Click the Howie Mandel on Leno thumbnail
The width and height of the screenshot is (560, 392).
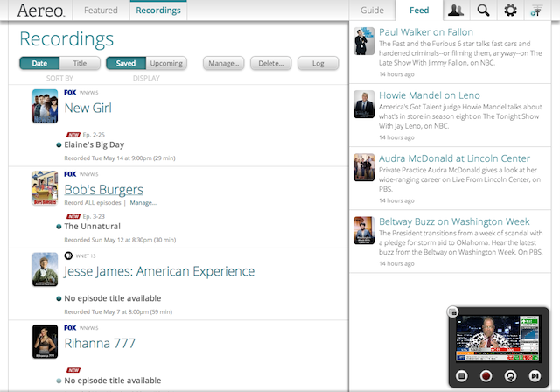coord(364,104)
